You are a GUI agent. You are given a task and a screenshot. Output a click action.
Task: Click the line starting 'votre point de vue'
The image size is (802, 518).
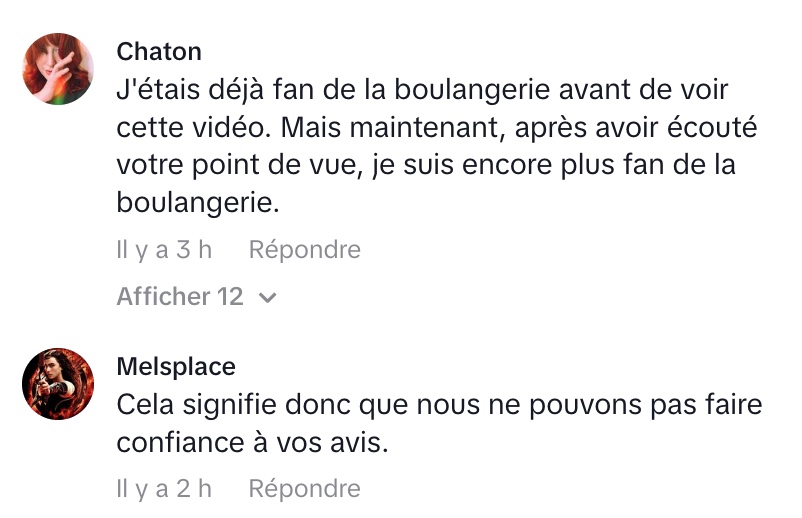426,164
